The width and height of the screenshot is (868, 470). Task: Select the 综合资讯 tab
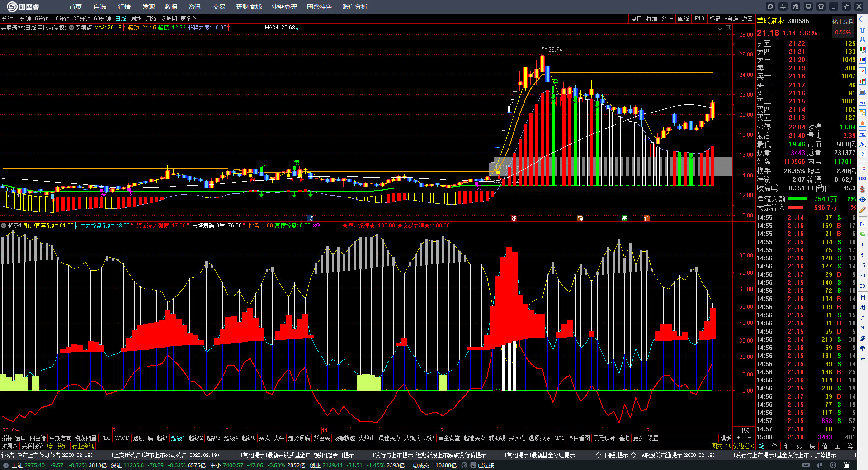57,446
